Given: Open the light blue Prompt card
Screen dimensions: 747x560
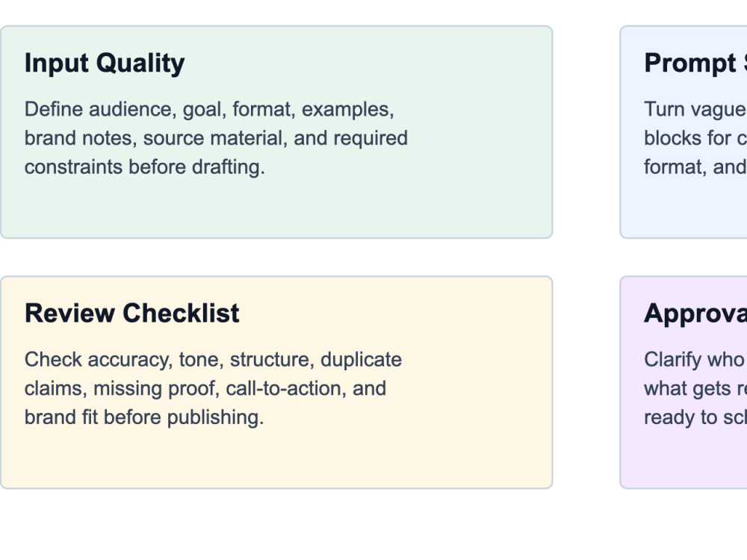Looking at the screenshot, I should point(684,132).
